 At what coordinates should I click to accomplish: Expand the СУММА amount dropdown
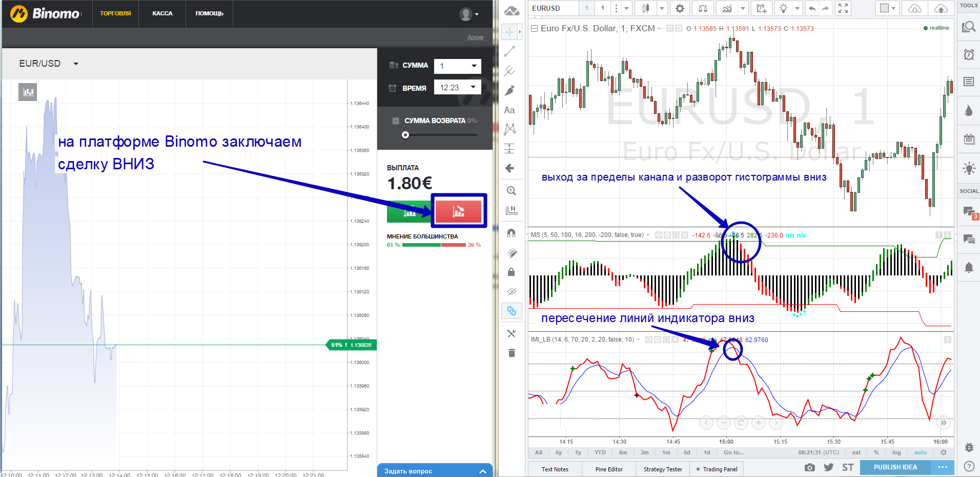click(x=457, y=66)
